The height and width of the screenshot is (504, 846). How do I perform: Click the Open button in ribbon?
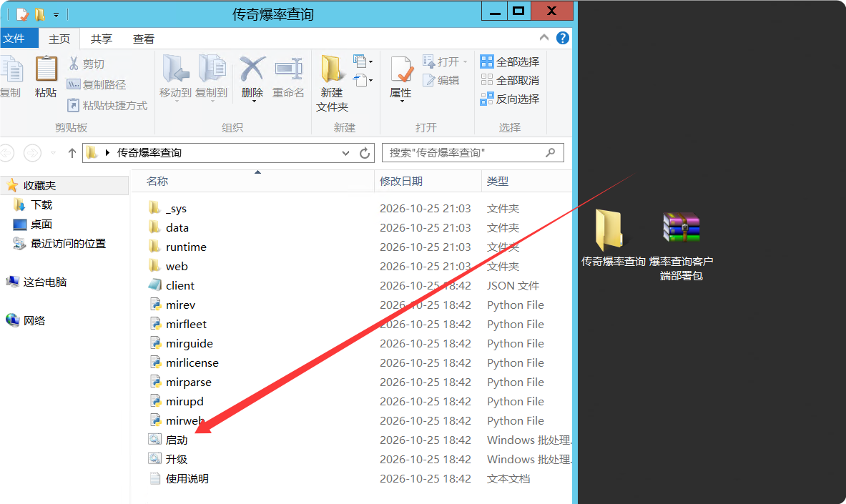(x=445, y=61)
